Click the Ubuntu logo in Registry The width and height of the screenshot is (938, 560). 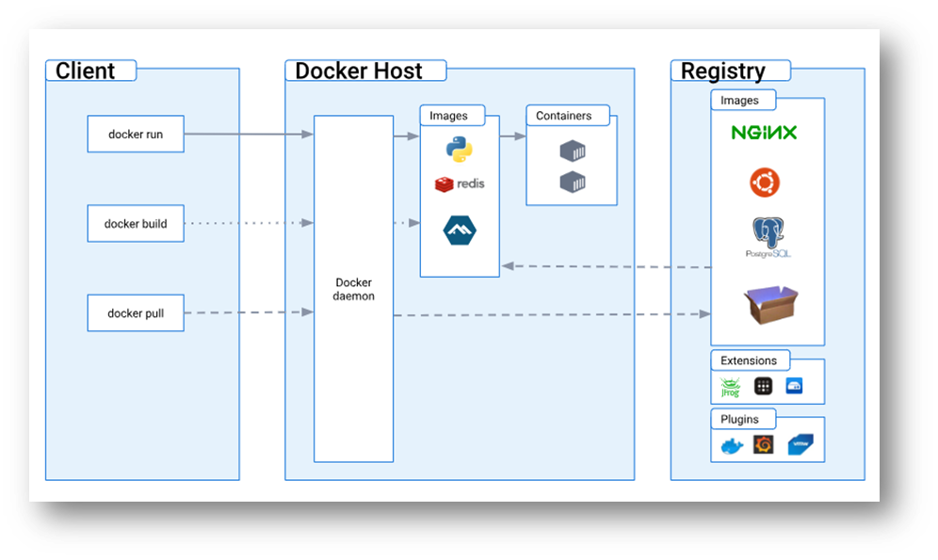[x=765, y=183]
